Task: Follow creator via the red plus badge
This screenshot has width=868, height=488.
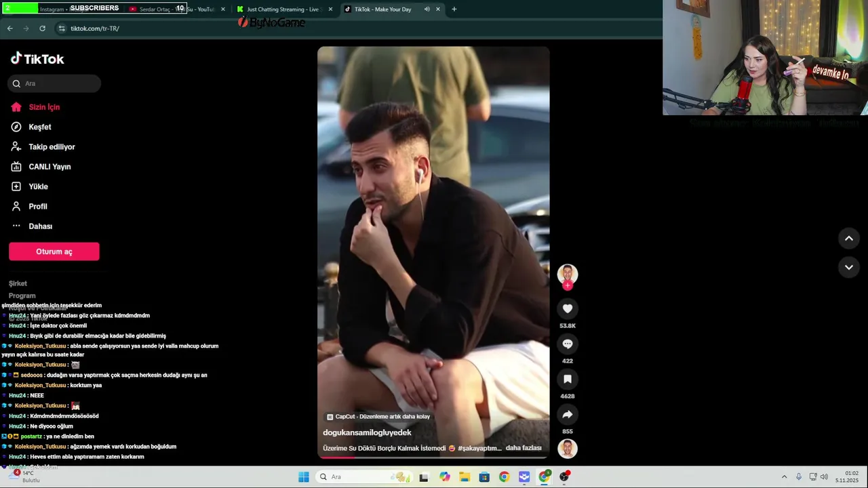Action: pos(568,285)
